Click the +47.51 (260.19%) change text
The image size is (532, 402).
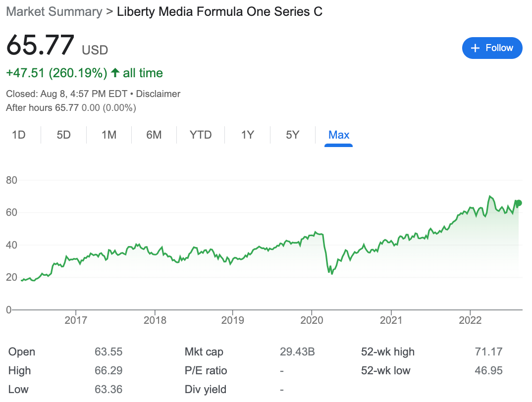pos(56,73)
